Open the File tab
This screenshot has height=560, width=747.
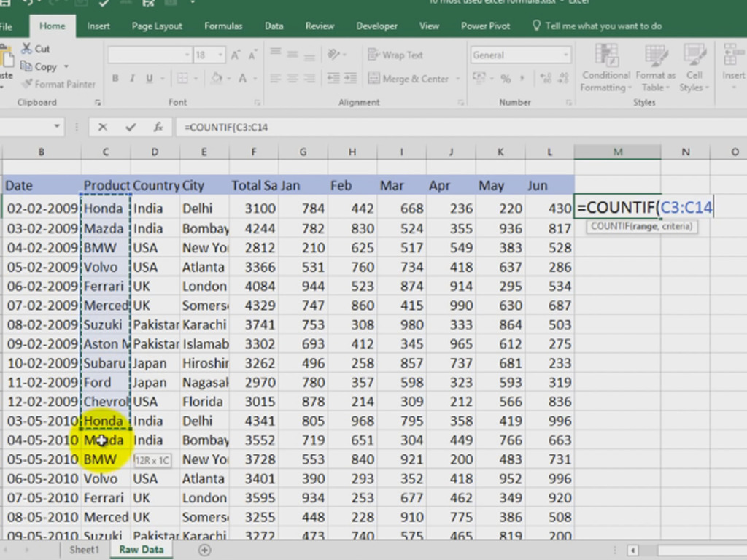coord(6,26)
